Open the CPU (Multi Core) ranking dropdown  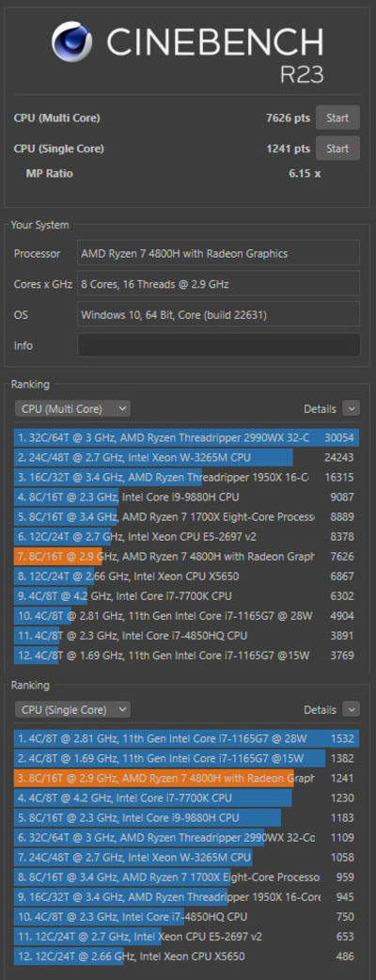point(72,409)
